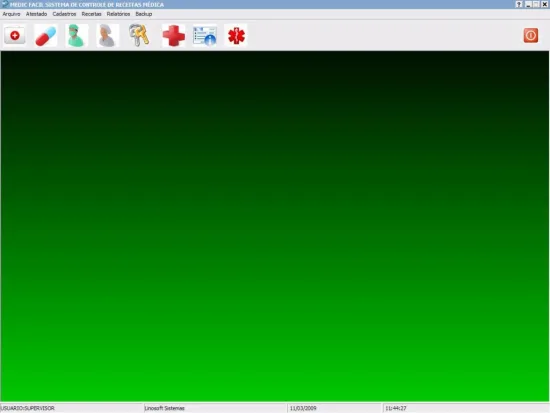550x413 pixels.
Task: Open the doctor icon in green scrubs
Action: [x=76, y=35]
